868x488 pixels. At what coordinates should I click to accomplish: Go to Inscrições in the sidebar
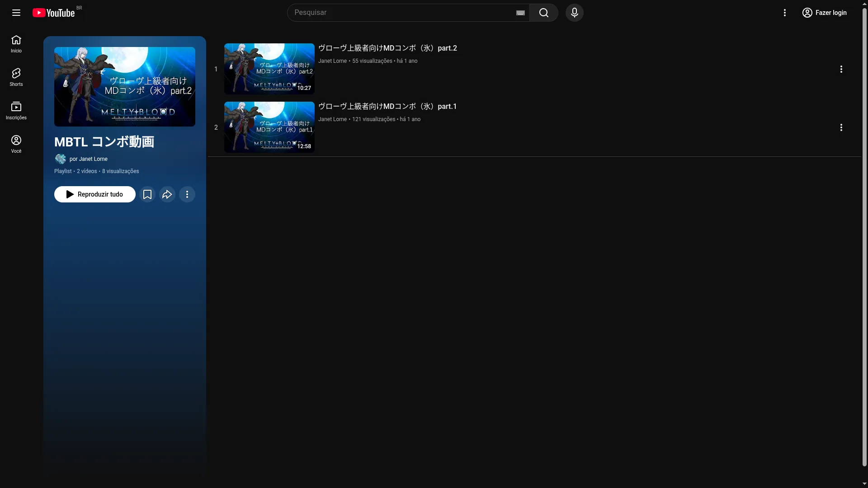click(16, 110)
